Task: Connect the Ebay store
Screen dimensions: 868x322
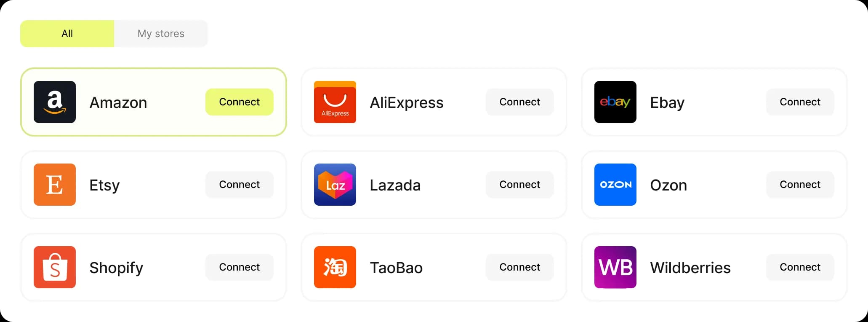Action: (800, 102)
